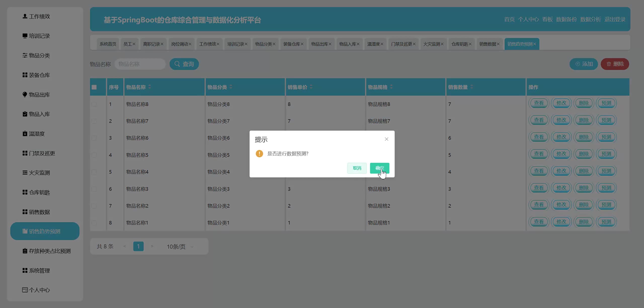Click the next page arrow in pagination

point(152,246)
